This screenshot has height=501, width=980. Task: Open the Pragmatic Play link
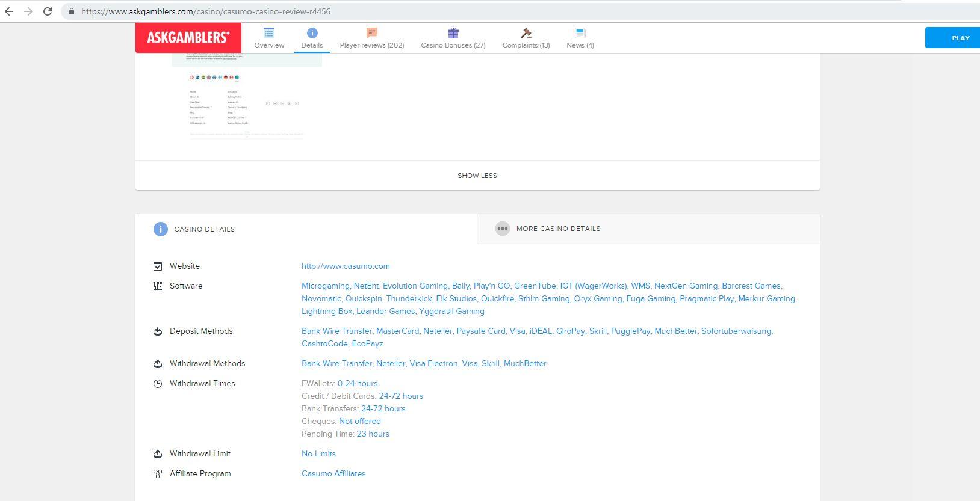(707, 298)
